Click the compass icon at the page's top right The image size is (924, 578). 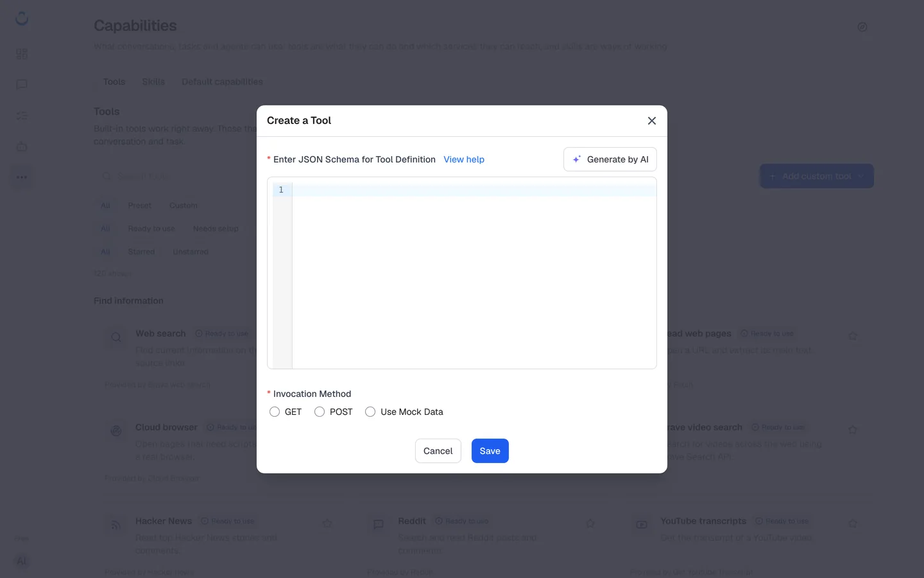862,27
